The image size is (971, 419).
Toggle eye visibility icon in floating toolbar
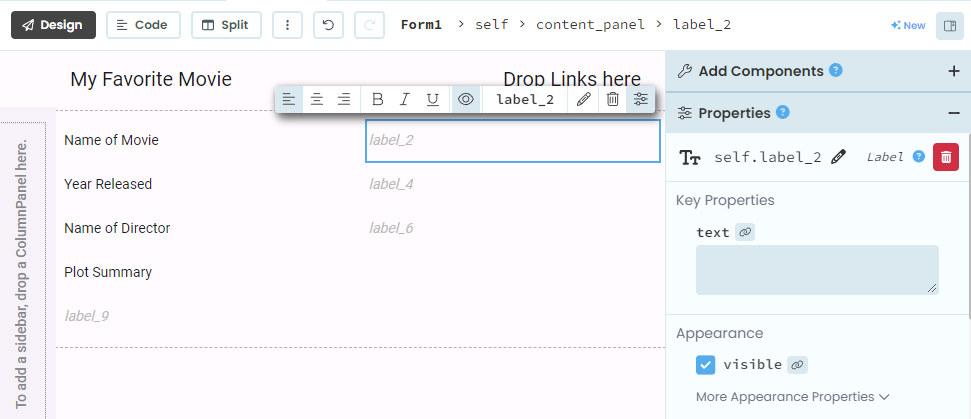(465, 99)
